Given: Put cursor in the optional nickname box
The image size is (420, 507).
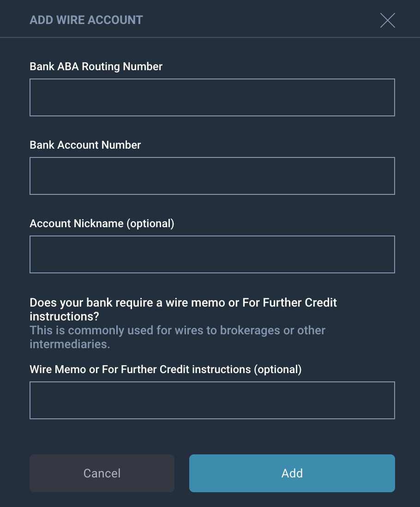Looking at the screenshot, I should [x=212, y=254].
